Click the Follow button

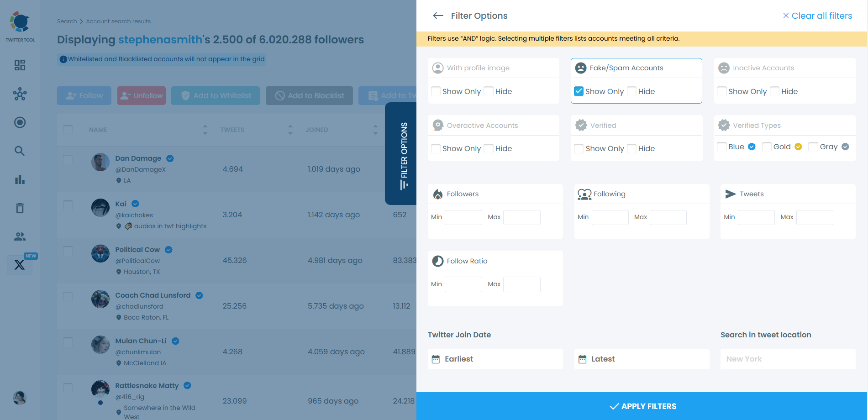point(84,96)
